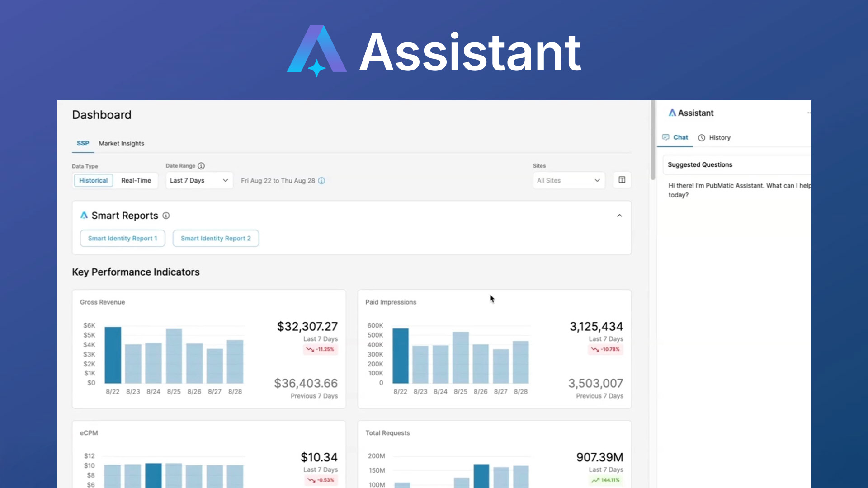Image resolution: width=868 pixels, height=488 pixels.
Task: Open Smart Identity Report 2
Action: 216,238
